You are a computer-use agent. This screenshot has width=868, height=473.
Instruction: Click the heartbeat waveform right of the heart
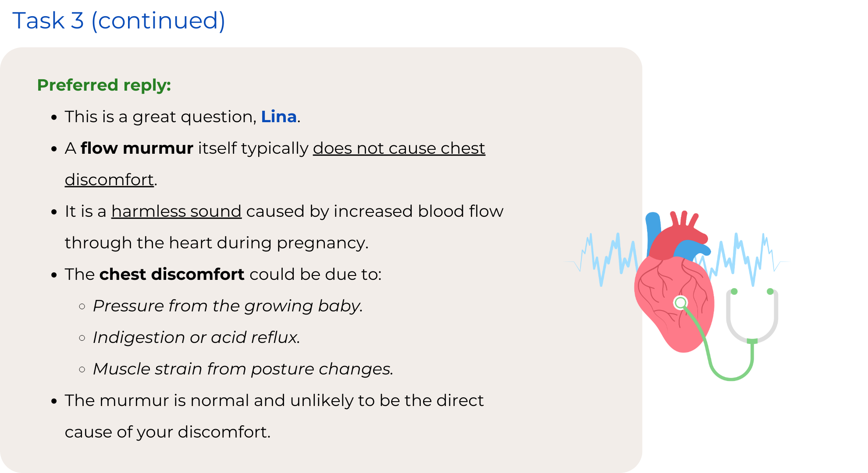tap(745, 258)
